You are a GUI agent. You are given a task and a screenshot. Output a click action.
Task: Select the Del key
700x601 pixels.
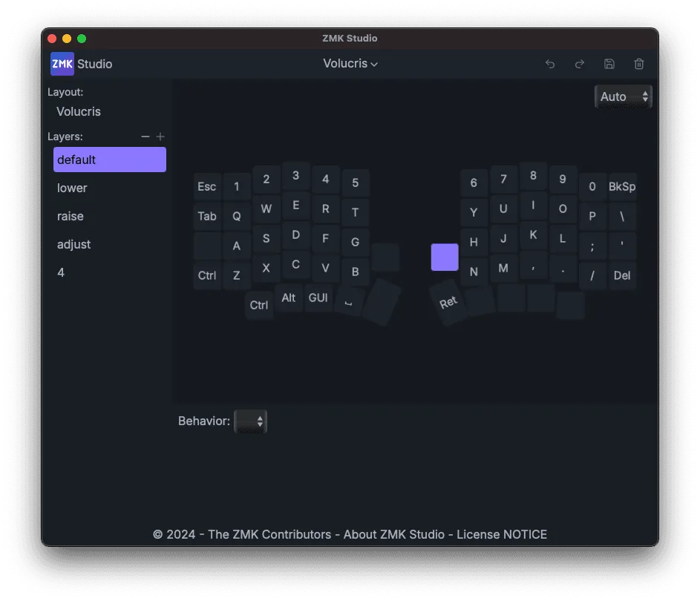tap(622, 275)
